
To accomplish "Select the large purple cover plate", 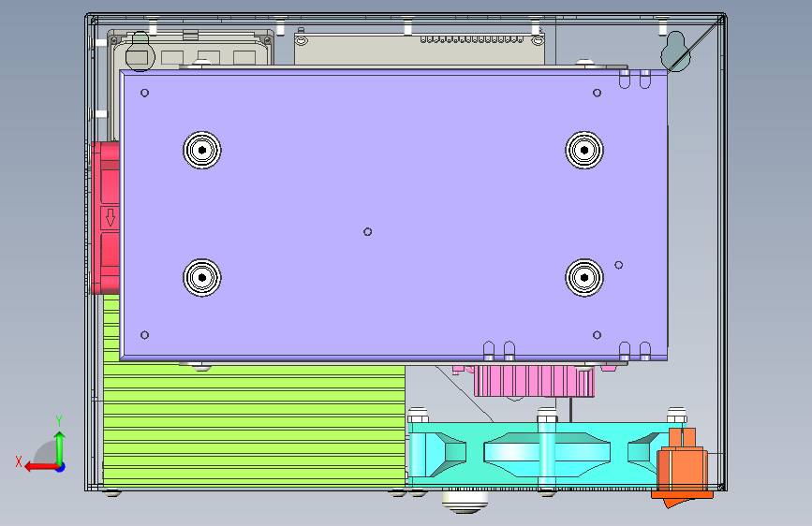I will click(393, 215).
